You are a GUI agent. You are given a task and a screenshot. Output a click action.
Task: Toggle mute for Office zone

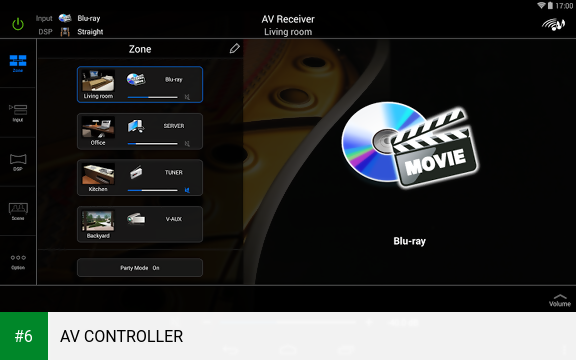pos(187,144)
